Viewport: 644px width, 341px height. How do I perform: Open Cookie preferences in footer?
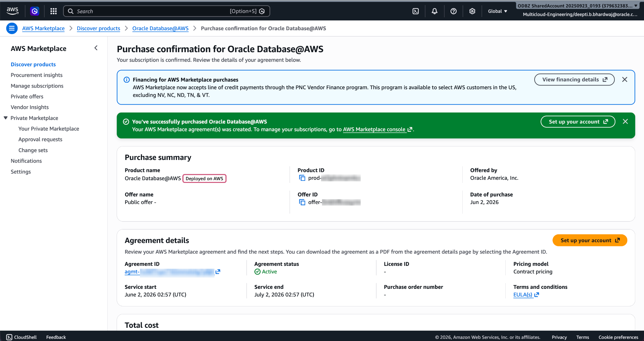[x=618, y=337]
